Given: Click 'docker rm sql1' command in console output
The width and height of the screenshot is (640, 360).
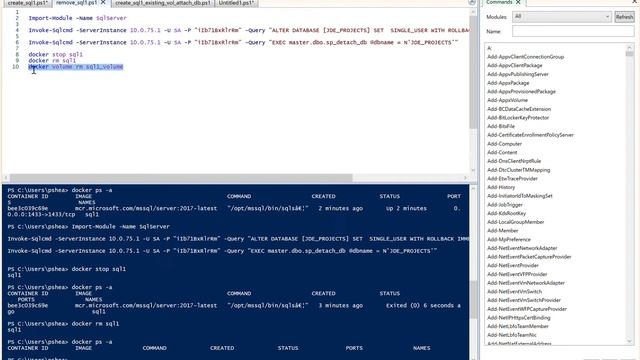Looking at the screenshot, I should (x=95, y=324).
